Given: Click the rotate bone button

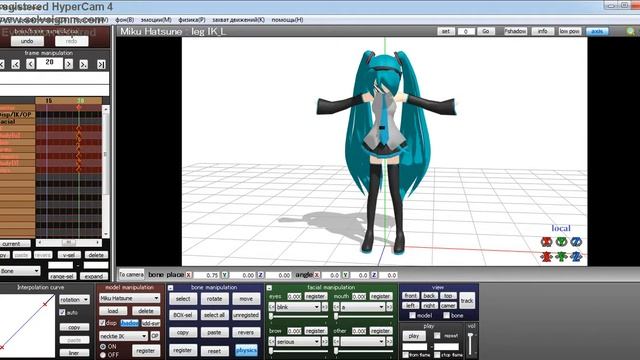Looking at the screenshot, I should (x=214, y=299).
